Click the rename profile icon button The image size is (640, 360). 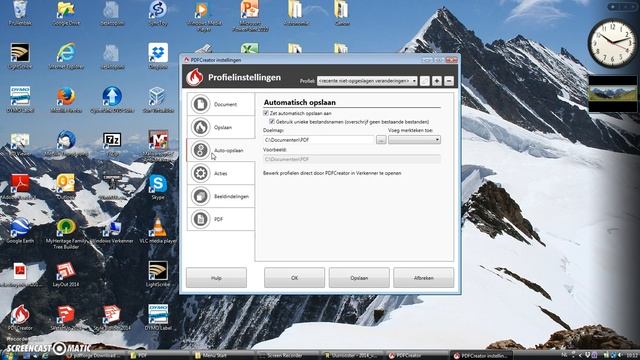point(424,81)
